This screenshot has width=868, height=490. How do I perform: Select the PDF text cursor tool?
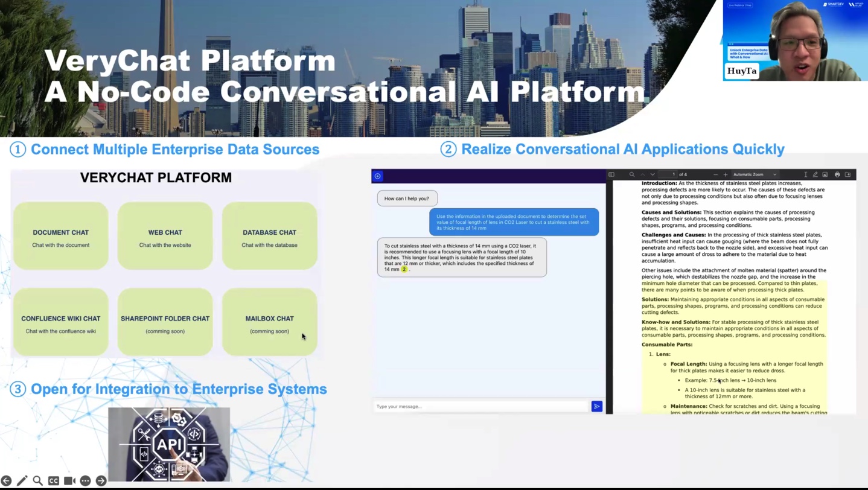click(805, 174)
